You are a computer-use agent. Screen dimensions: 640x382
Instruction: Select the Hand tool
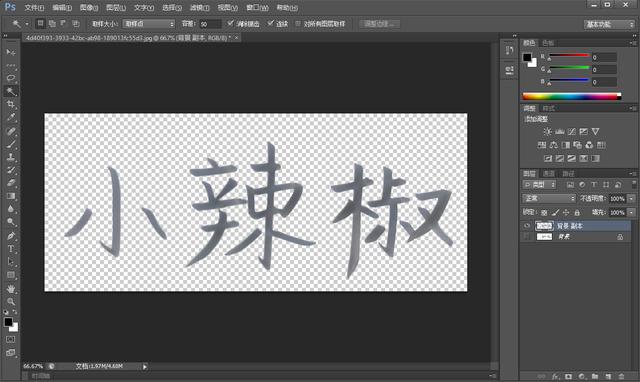[x=11, y=289]
